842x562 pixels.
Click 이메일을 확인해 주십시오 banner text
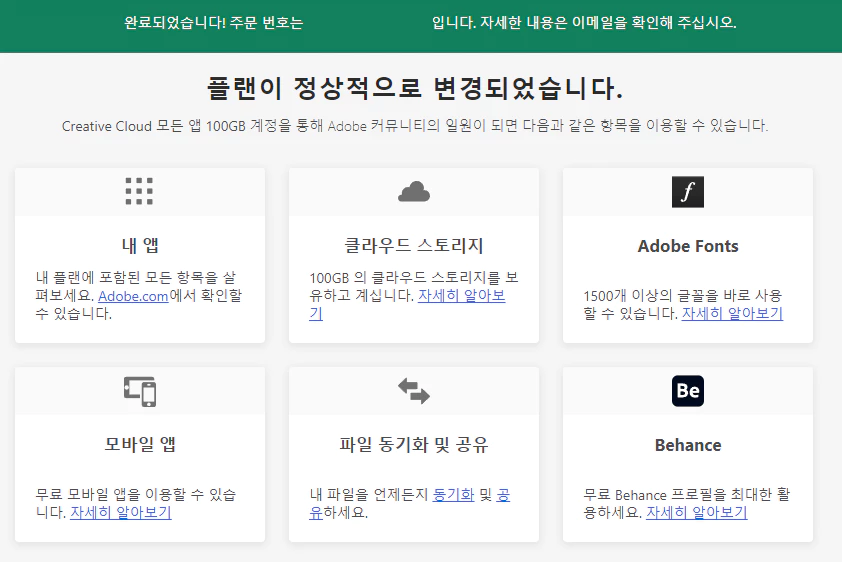(654, 23)
